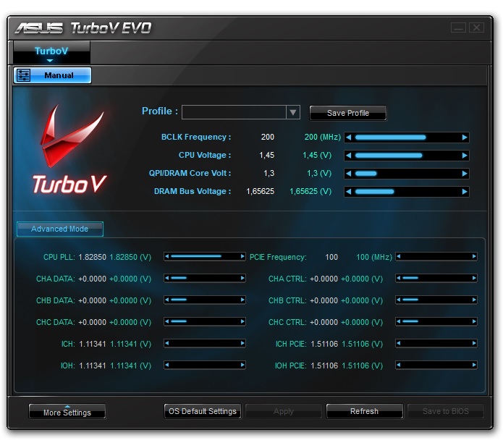This screenshot has width=503, height=448.
Task: Expand More Settings
Action: (x=67, y=412)
